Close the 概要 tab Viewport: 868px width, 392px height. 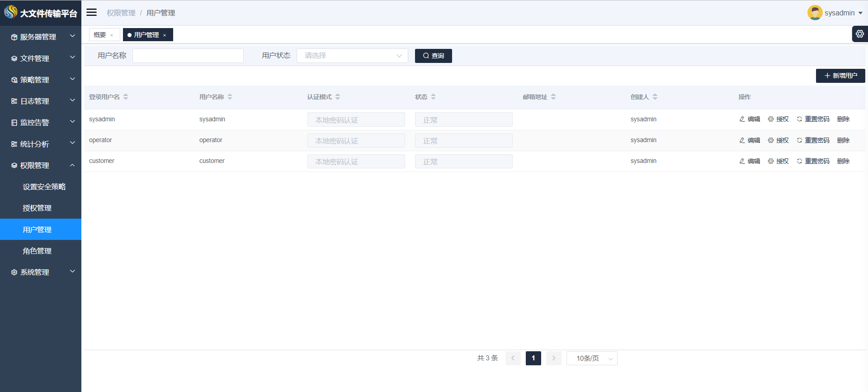112,35
